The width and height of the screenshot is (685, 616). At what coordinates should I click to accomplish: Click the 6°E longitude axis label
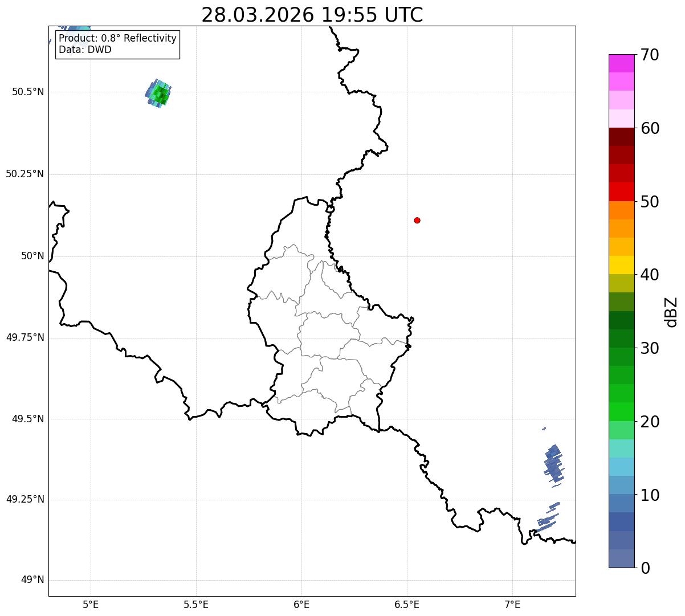(x=301, y=604)
